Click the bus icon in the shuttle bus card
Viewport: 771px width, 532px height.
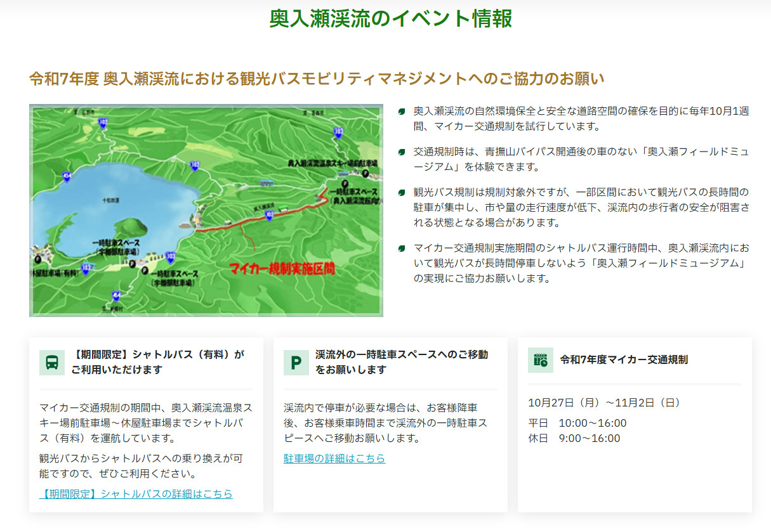click(x=52, y=362)
